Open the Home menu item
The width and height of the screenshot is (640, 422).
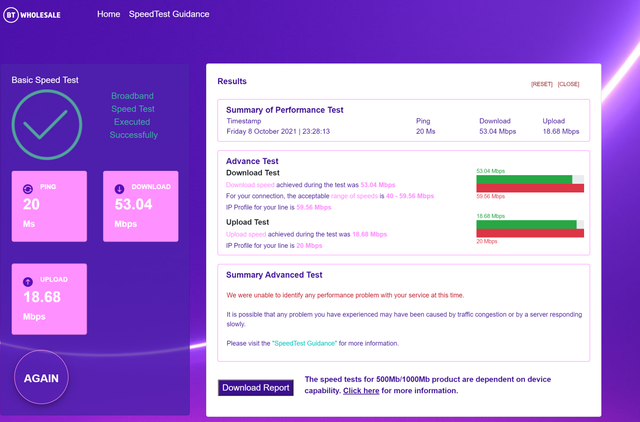109,14
